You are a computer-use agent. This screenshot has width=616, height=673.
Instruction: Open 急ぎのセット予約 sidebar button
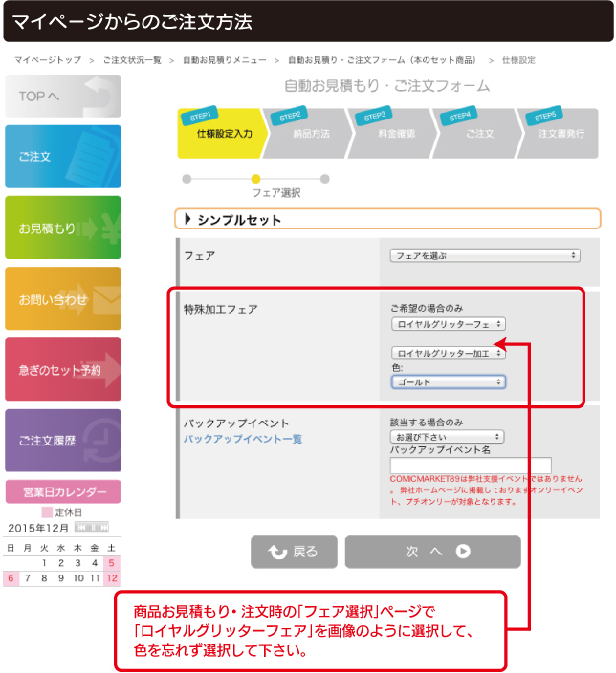(x=63, y=370)
